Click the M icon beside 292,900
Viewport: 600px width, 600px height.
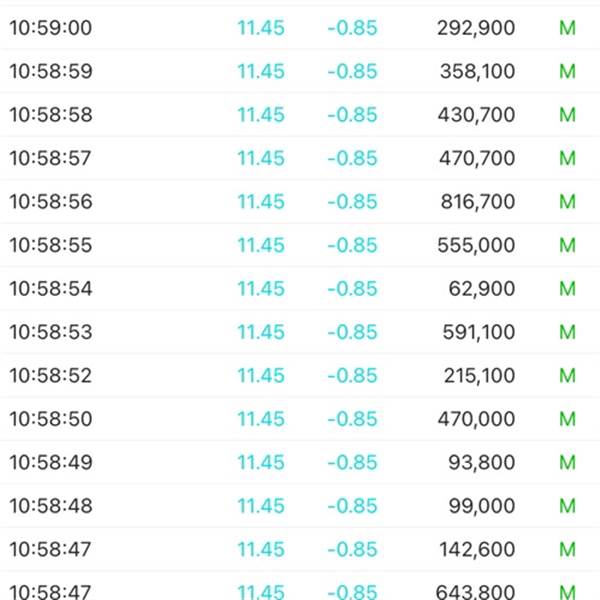(567, 28)
